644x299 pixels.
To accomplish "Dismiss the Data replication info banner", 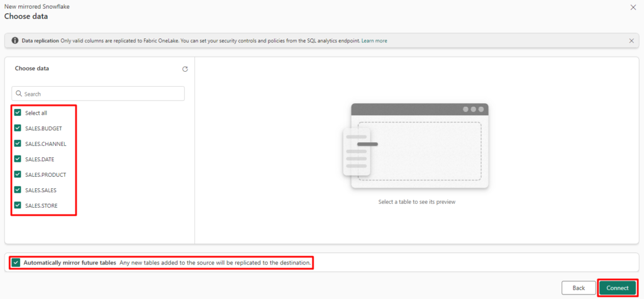I will [x=631, y=41].
